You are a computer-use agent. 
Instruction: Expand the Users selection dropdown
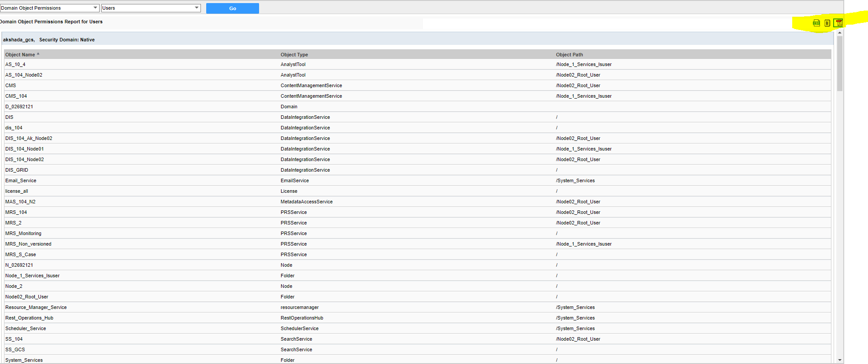pos(151,8)
